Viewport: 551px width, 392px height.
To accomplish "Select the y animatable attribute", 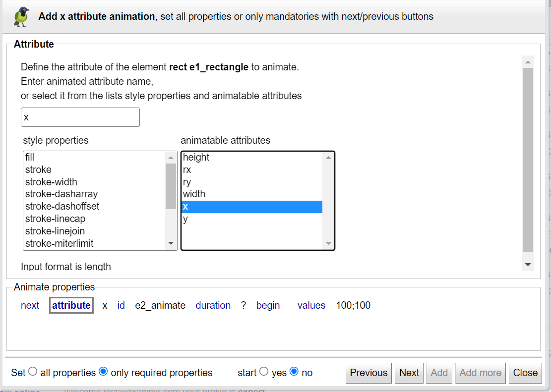I will (252, 219).
